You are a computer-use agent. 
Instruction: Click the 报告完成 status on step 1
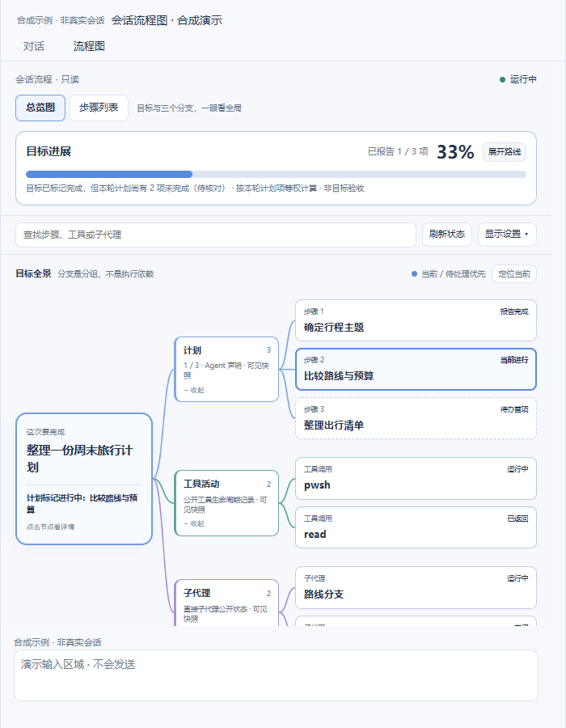point(514,311)
